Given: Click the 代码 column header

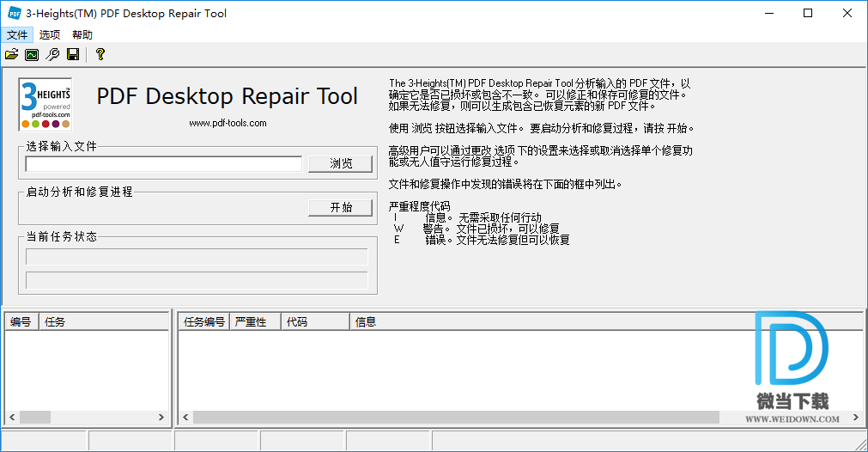Looking at the screenshot, I should point(316,322).
